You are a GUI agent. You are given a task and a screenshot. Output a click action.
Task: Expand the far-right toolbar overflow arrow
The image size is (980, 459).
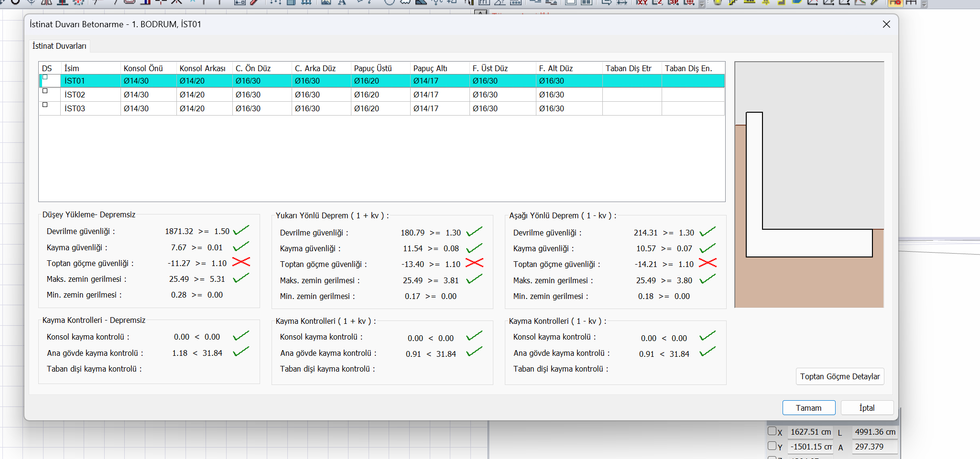[x=925, y=4]
